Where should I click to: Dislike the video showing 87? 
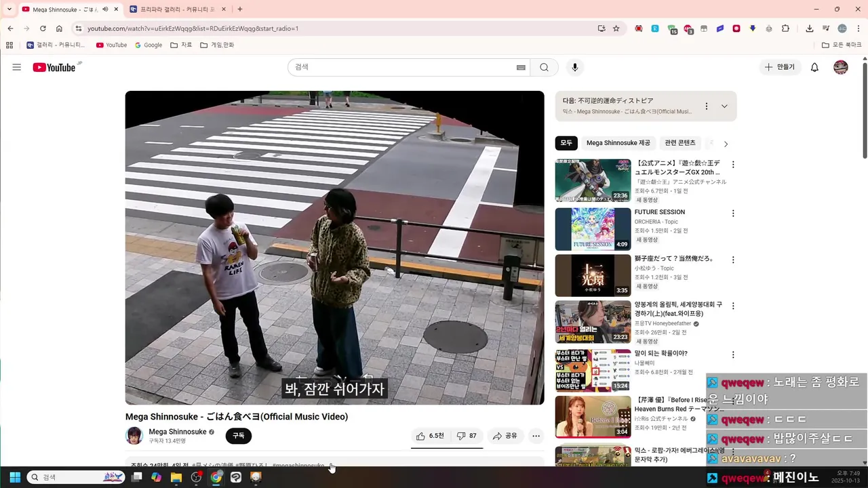tap(467, 436)
